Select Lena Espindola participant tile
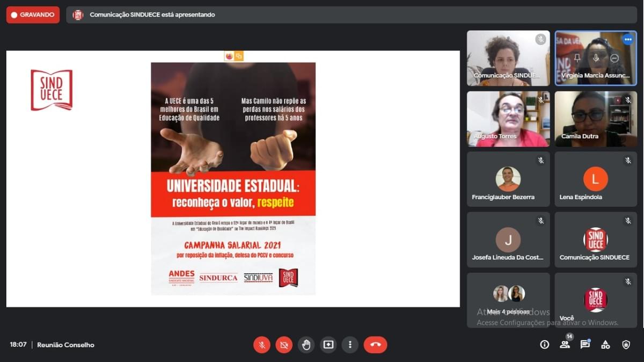This screenshot has height=362, width=644. (x=596, y=179)
